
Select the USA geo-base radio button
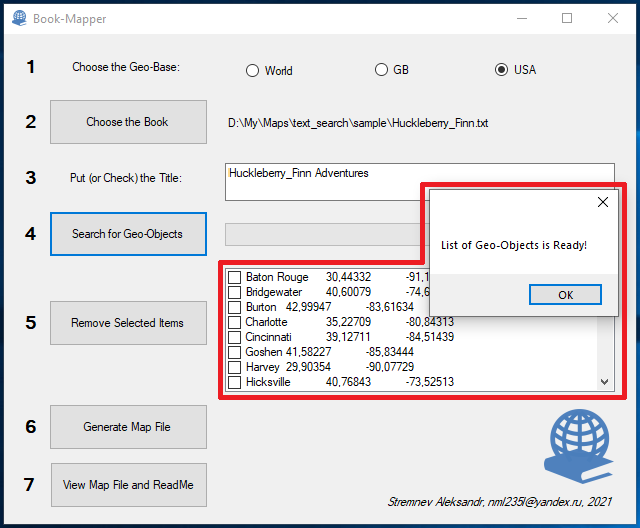501,70
